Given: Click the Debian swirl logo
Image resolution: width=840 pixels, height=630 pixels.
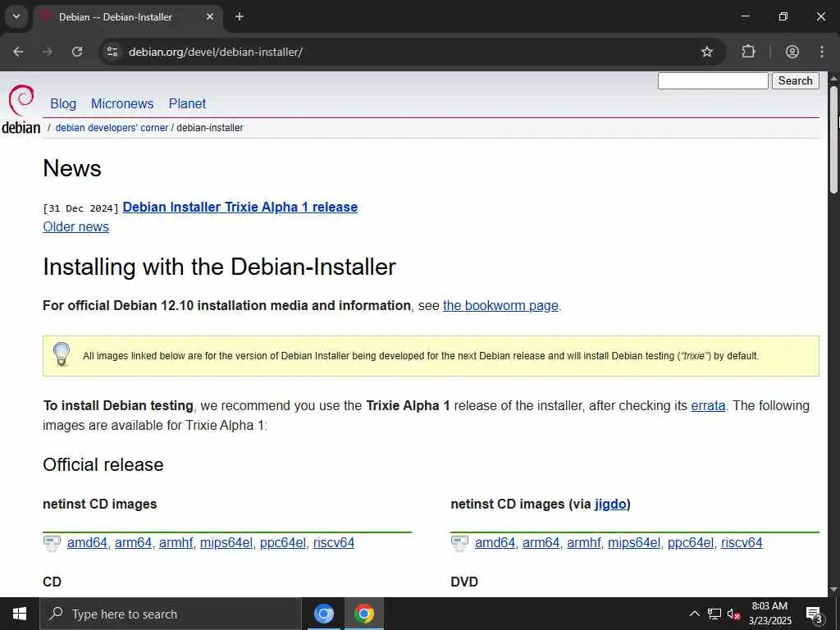Looking at the screenshot, I should (x=21, y=100).
